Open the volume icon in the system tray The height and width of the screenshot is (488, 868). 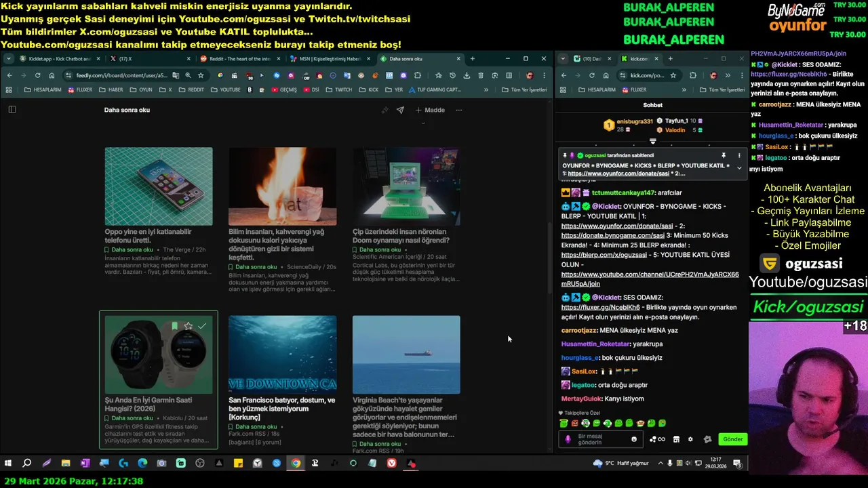[689, 464]
